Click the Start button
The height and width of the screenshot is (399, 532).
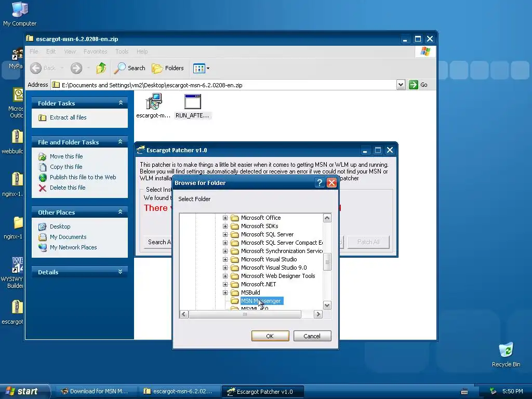pos(24,391)
